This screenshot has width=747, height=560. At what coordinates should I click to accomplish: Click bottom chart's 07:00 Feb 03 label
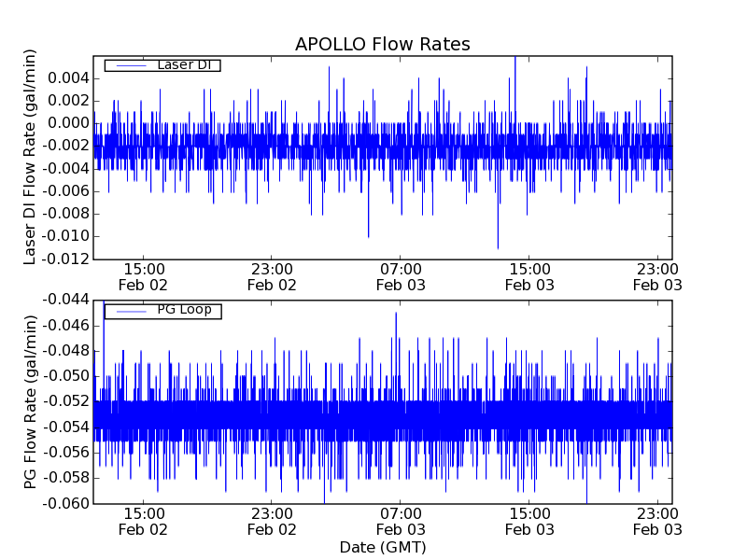[x=401, y=522]
